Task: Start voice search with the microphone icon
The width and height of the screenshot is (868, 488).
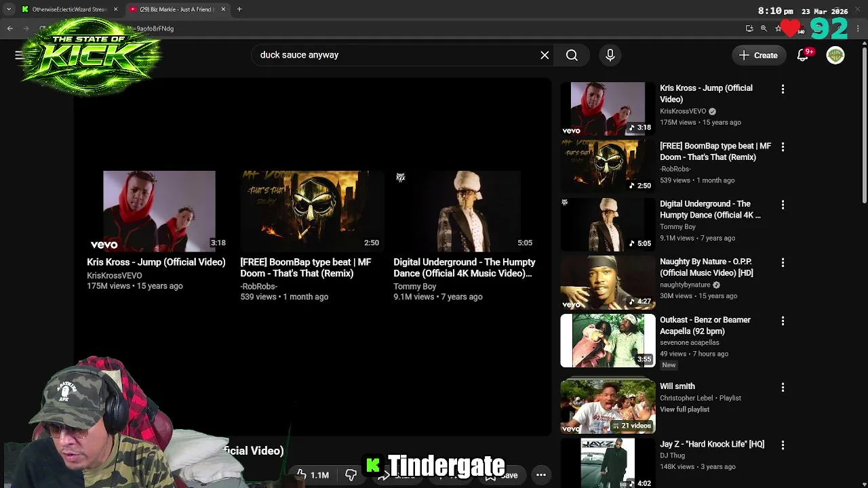Action: coord(610,55)
